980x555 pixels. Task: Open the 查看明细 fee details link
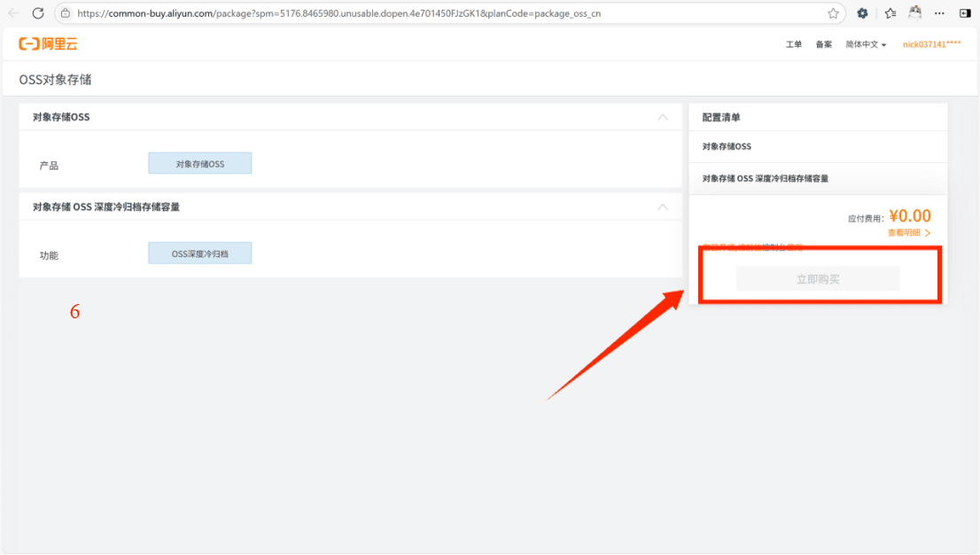click(x=903, y=231)
